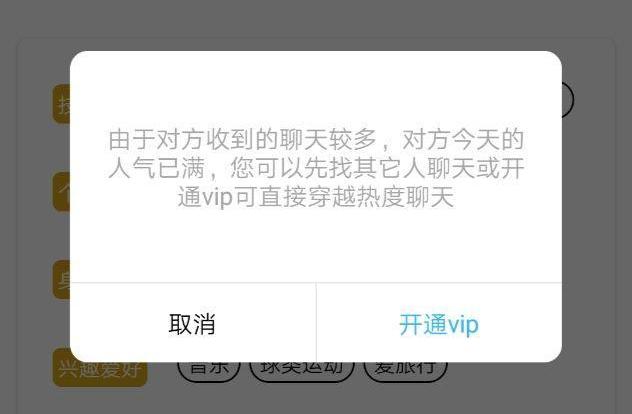Click the partly hidden gold 技 tag
The width and height of the screenshot is (632, 414).
tap(61, 104)
